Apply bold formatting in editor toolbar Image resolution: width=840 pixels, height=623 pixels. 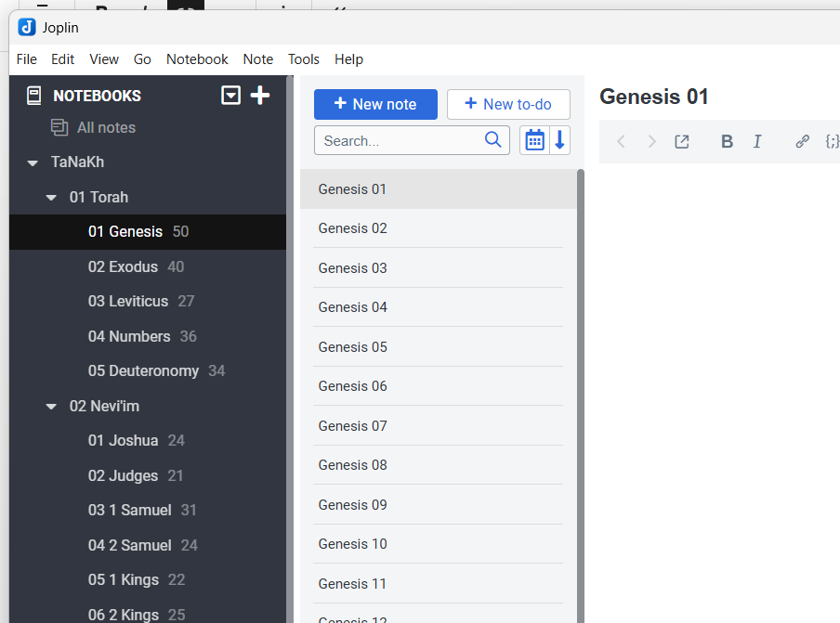(x=727, y=141)
